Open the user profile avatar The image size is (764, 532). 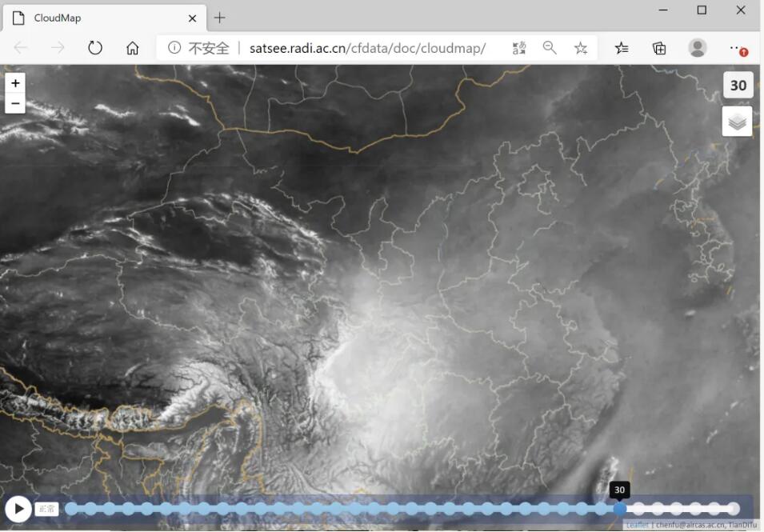point(698,48)
